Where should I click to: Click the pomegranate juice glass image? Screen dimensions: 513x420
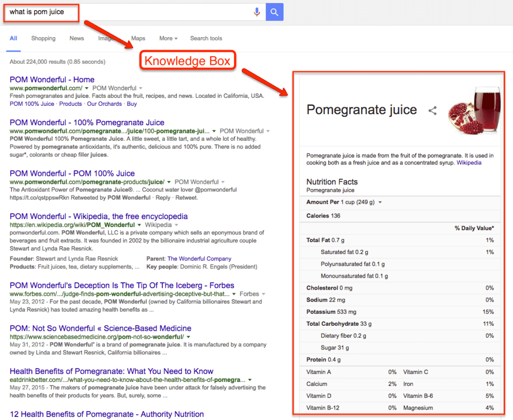pyautogui.click(x=474, y=110)
